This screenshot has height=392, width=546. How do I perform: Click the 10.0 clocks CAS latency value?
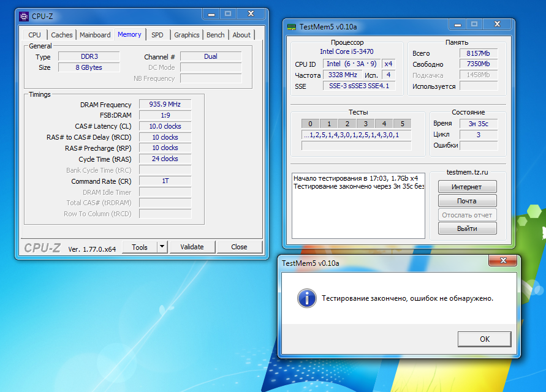165,126
